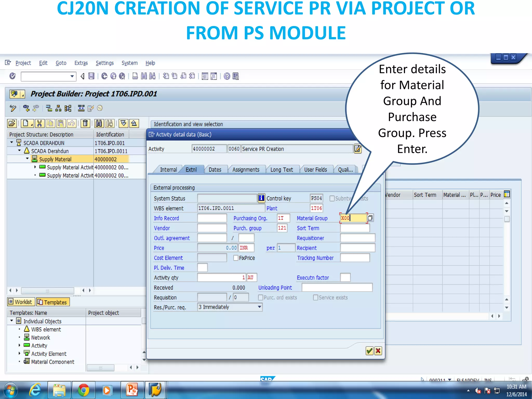Click the Print icon in the toolbar
Screen dimensions: 532x399
pyautogui.click(x=135, y=76)
